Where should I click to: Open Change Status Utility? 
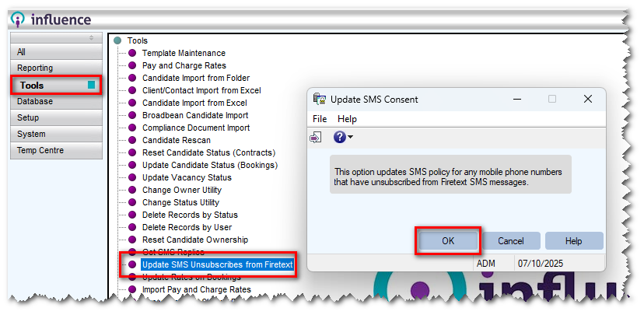click(180, 202)
